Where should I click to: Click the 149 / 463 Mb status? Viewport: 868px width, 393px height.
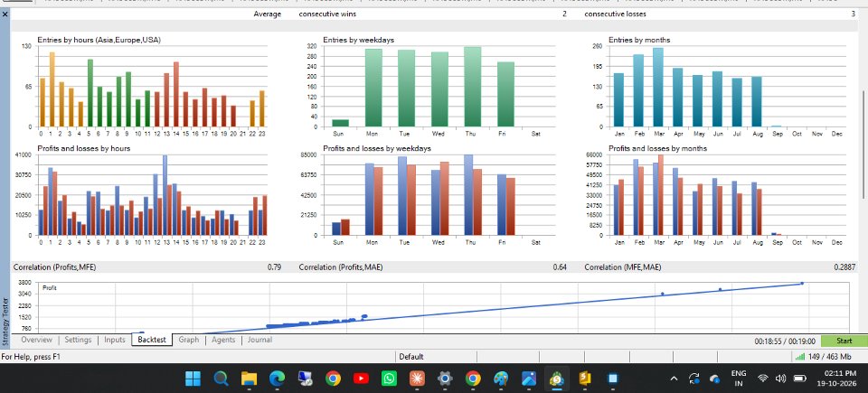[x=829, y=357]
